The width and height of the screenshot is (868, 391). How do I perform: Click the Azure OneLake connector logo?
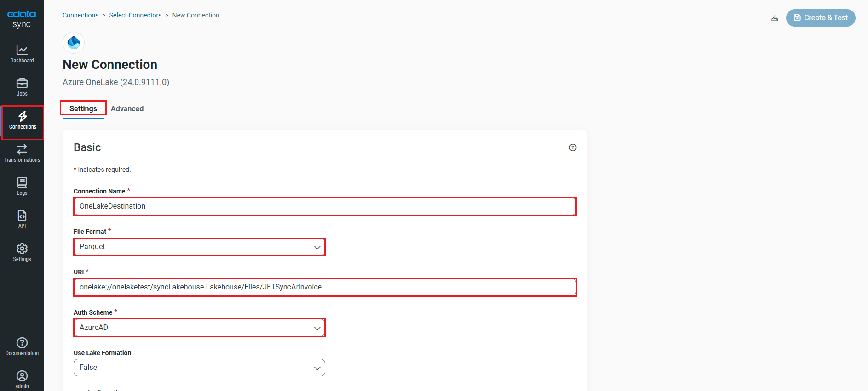(x=74, y=42)
